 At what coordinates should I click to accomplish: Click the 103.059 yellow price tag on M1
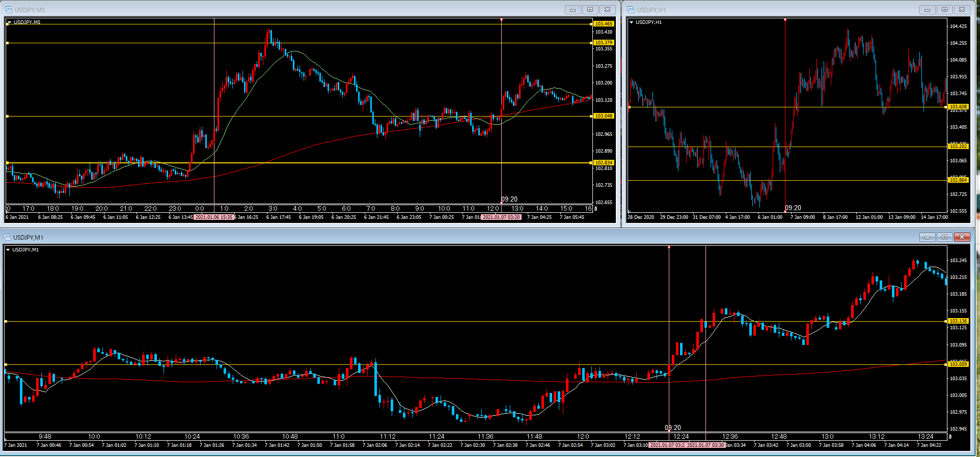click(x=958, y=364)
